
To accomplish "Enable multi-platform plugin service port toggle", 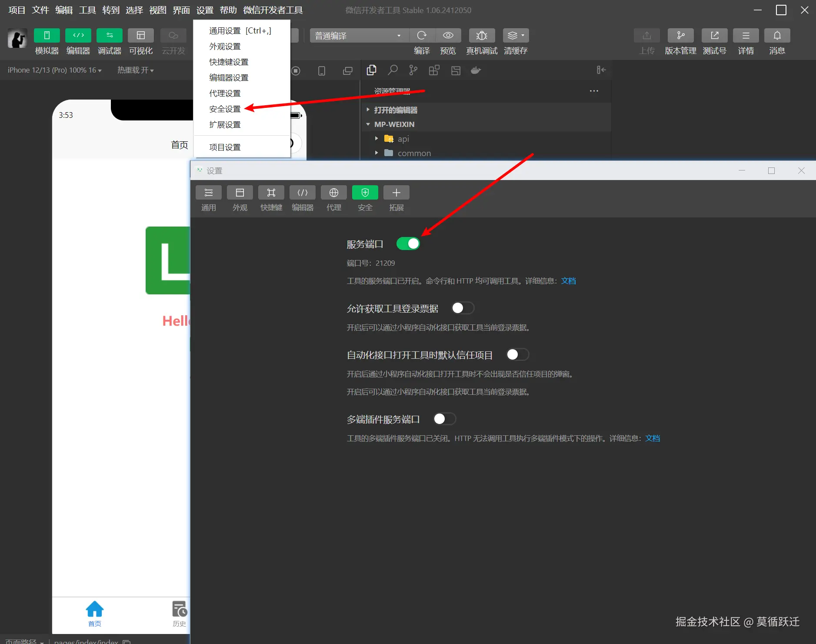I will [444, 419].
